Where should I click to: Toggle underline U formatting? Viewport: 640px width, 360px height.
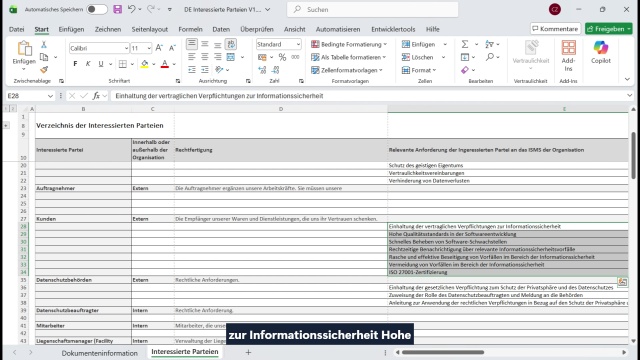coord(100,64)
